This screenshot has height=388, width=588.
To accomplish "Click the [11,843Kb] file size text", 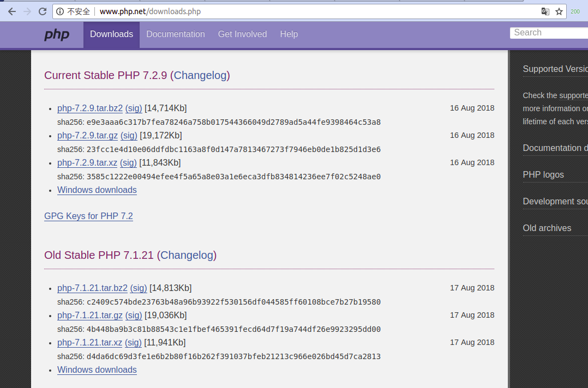I will pyautogui.click(x=160, y=163).
